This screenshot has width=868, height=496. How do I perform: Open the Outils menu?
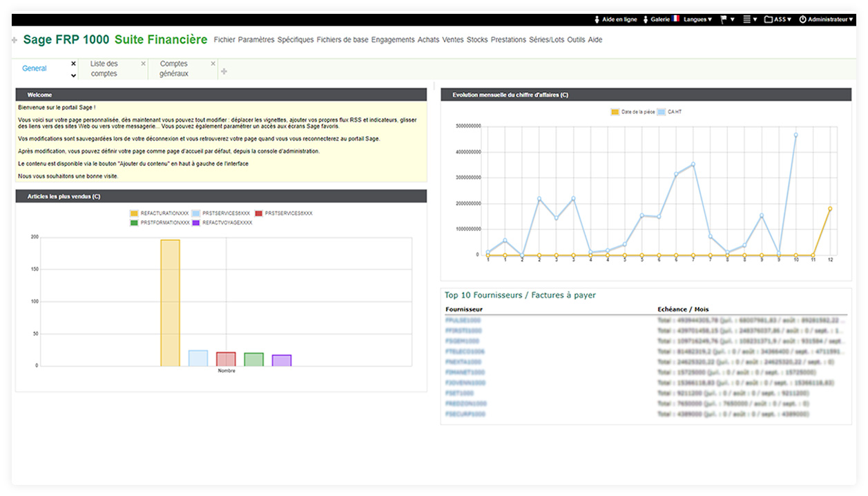click(x=576, y=40)
